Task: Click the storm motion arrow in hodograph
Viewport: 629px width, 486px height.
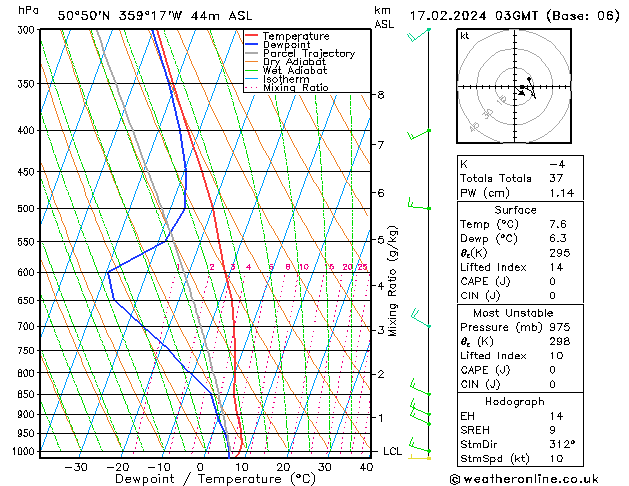Action: 521,92
